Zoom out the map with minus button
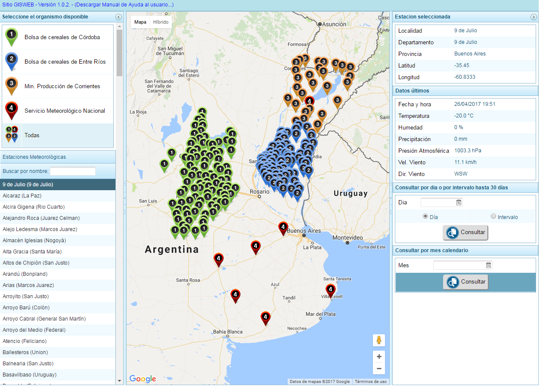 (x=379, y=368)
